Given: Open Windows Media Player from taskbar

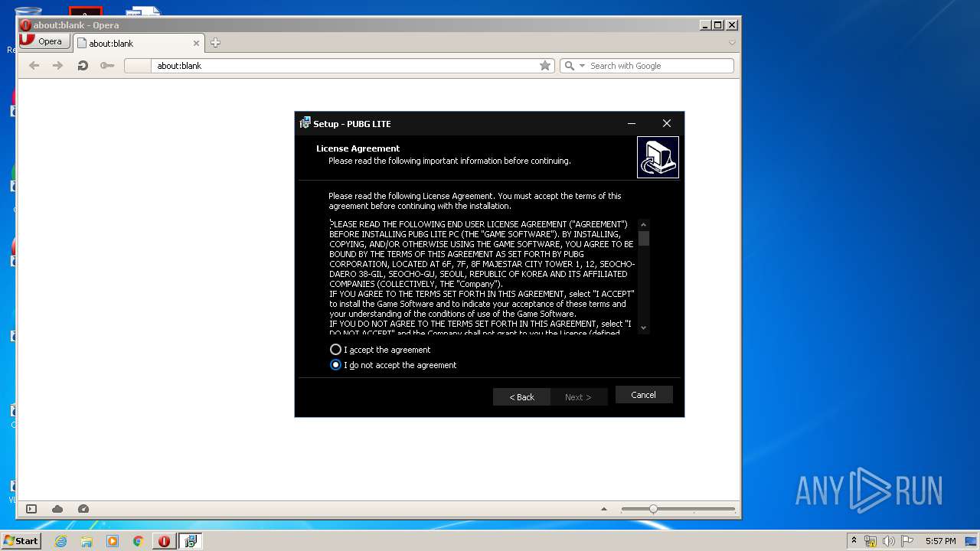Looking at the screenshot, I should point(113,541).
